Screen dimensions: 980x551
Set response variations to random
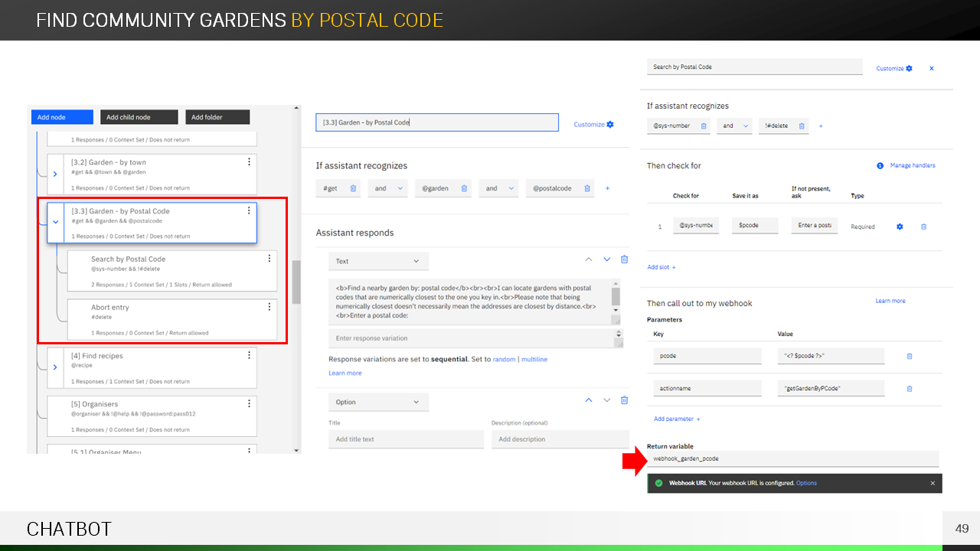504,359
